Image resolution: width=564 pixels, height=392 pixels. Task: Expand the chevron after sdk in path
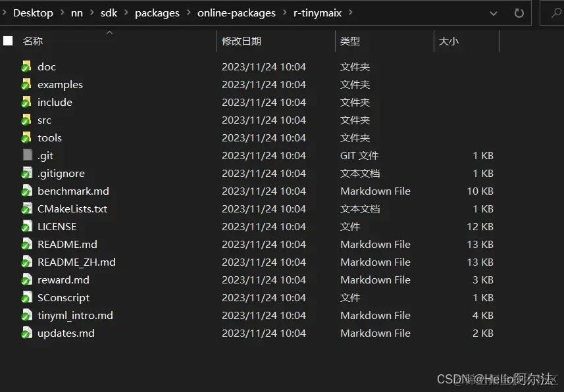click(x=126, y=12)
